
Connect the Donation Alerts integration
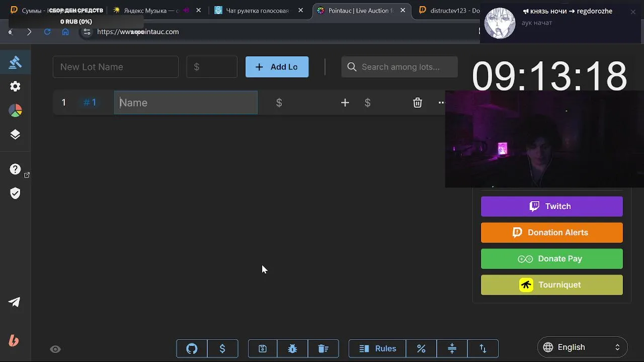pos(552,232)
